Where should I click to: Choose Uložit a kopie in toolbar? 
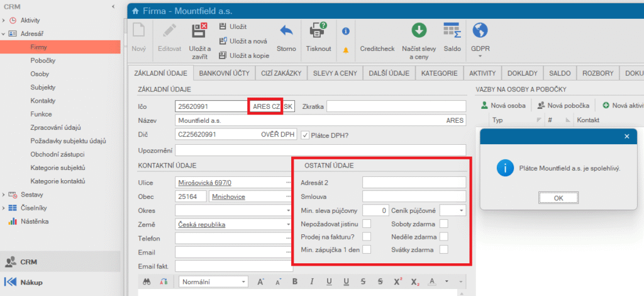point(245,55)
